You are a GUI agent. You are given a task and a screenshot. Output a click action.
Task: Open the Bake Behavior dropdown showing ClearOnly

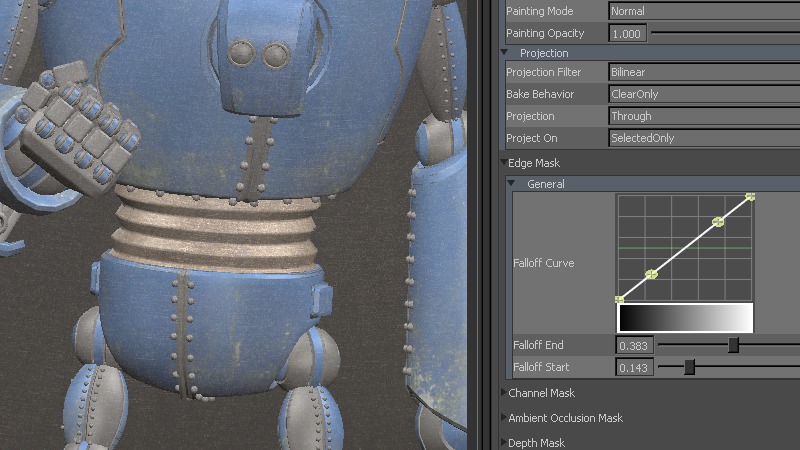point(704,94)
